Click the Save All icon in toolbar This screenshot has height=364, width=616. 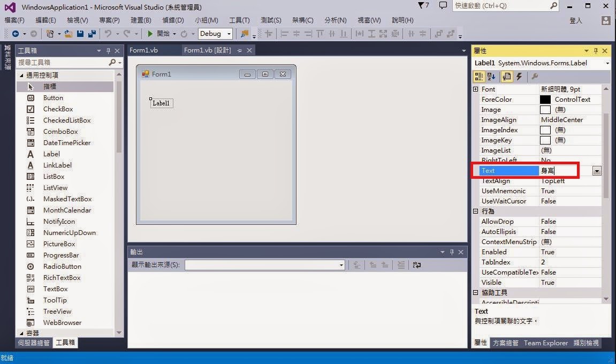(x=92, y=34)
